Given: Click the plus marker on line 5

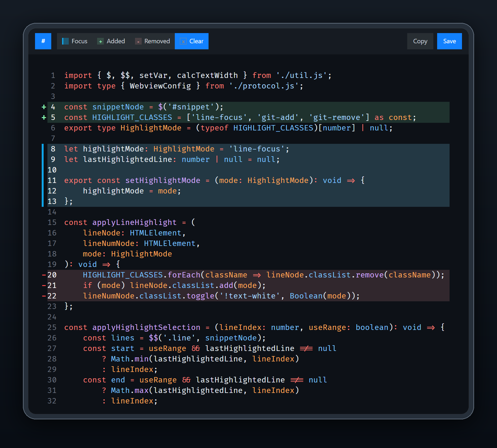Looking at the screenshot, I should click(x=44, y=117).
